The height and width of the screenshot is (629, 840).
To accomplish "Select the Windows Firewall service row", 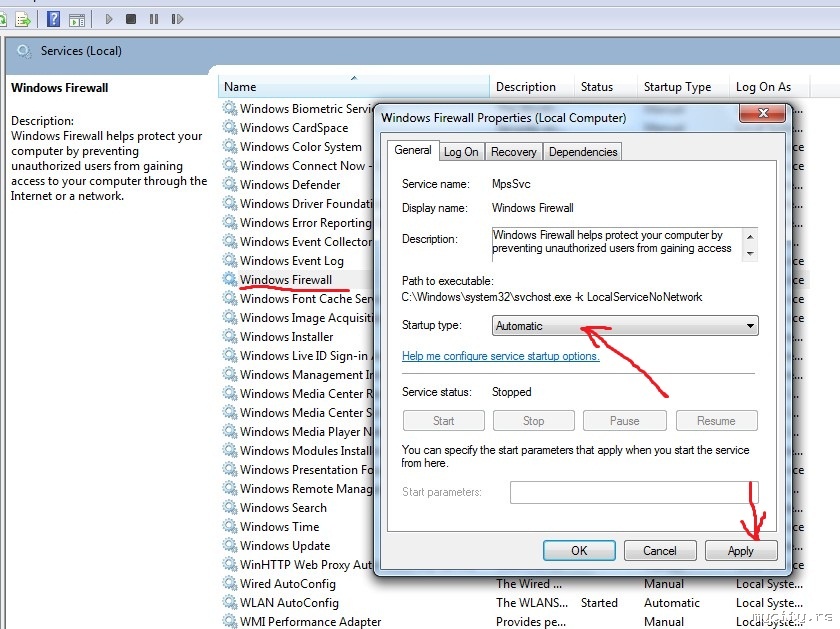I will point(286,280).
